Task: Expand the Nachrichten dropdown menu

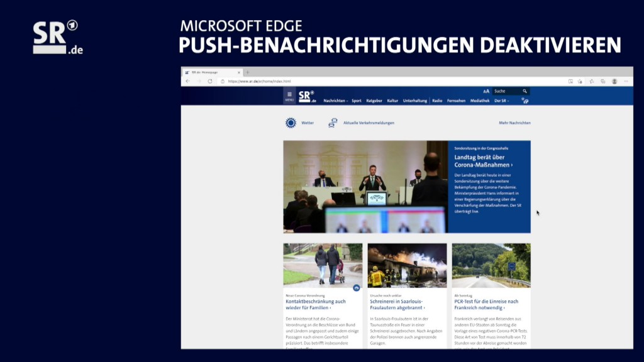Action: (336, 101)
